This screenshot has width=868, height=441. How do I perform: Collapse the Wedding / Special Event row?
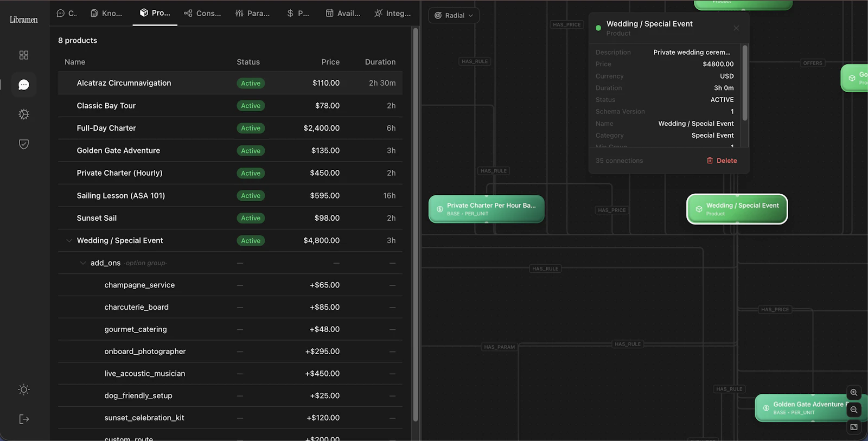[x=69, y=240]
